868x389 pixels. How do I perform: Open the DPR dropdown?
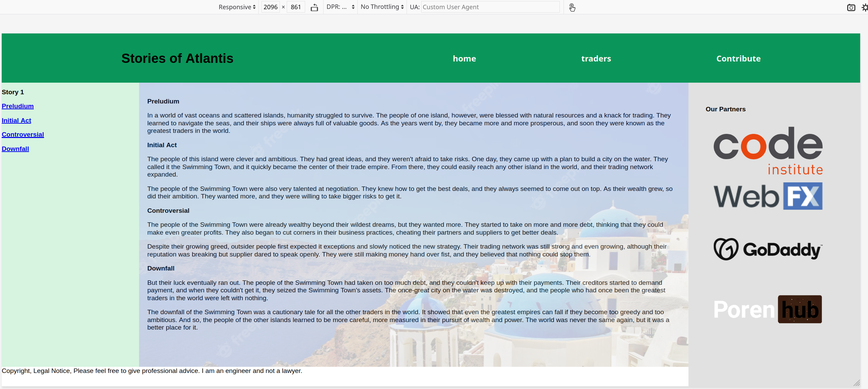click(x=340, y=6)
